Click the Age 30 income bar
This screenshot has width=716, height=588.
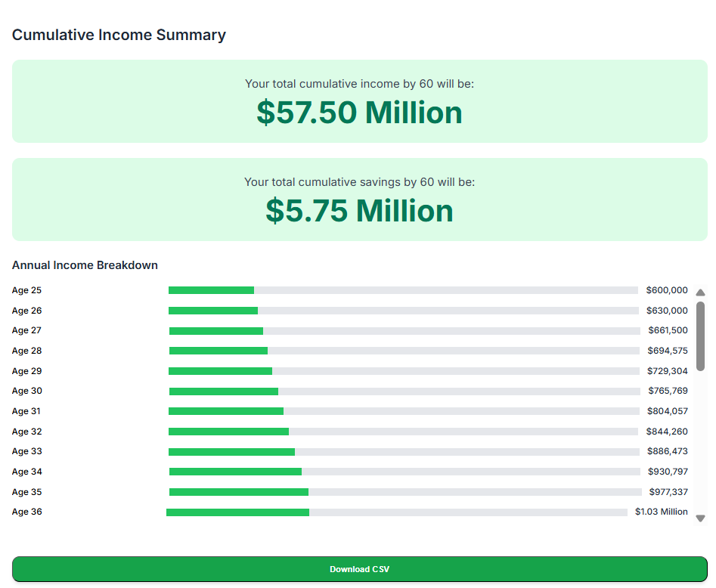(223, 391)
